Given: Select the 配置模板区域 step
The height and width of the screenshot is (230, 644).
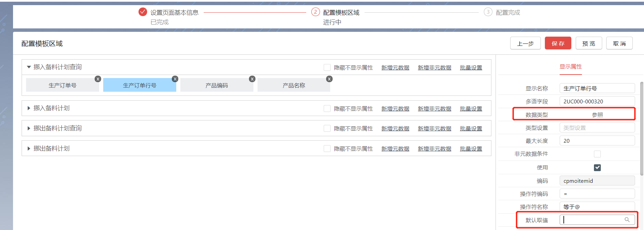Looking at the screenshot, I should pyautogui.click(x=341, y=13).
